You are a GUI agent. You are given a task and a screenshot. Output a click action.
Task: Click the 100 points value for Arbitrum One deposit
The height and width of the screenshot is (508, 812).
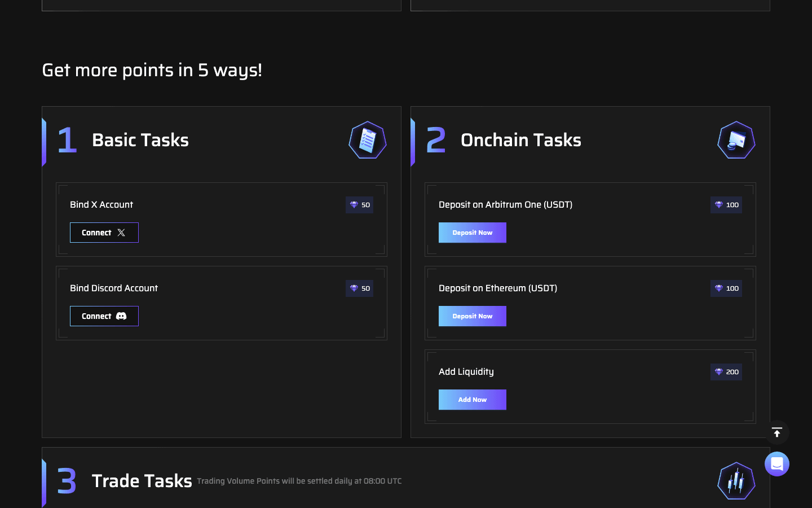[x=732, y=205]
